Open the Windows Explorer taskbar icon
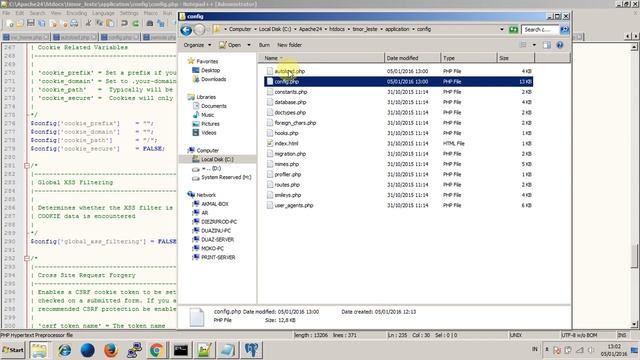Viewport: 640px width, 360px height. (x=39, y=350)
